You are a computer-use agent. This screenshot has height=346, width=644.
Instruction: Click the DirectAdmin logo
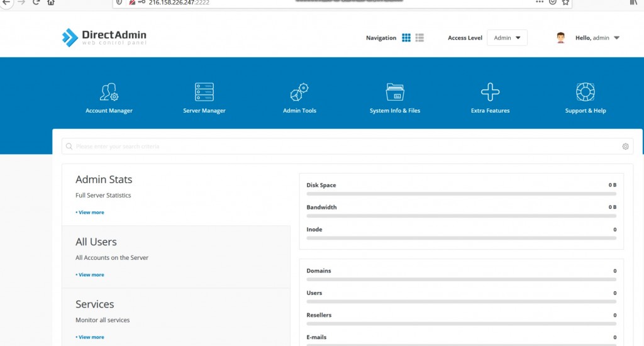104,37
